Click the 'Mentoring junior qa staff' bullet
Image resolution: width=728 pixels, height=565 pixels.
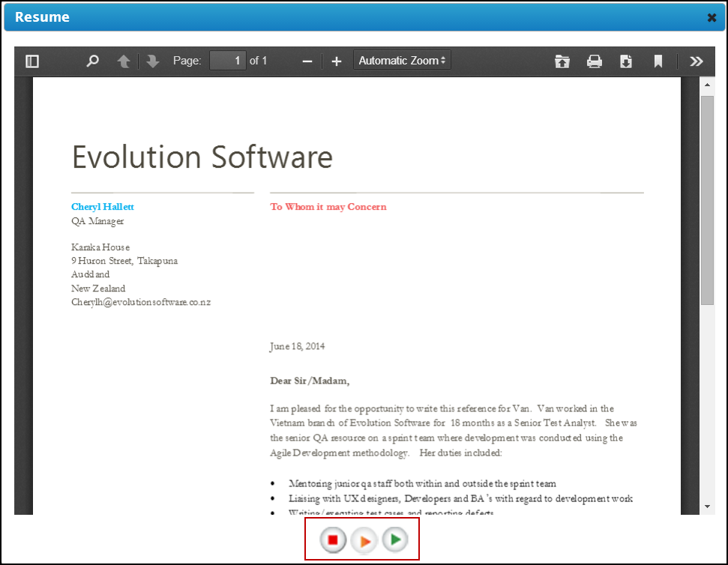pos(422,484)
